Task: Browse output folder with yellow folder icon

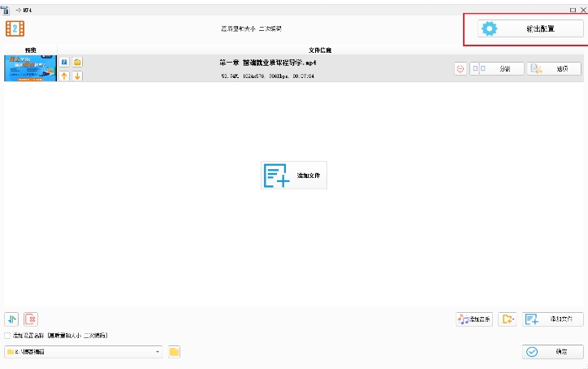Action: [174, 352]
